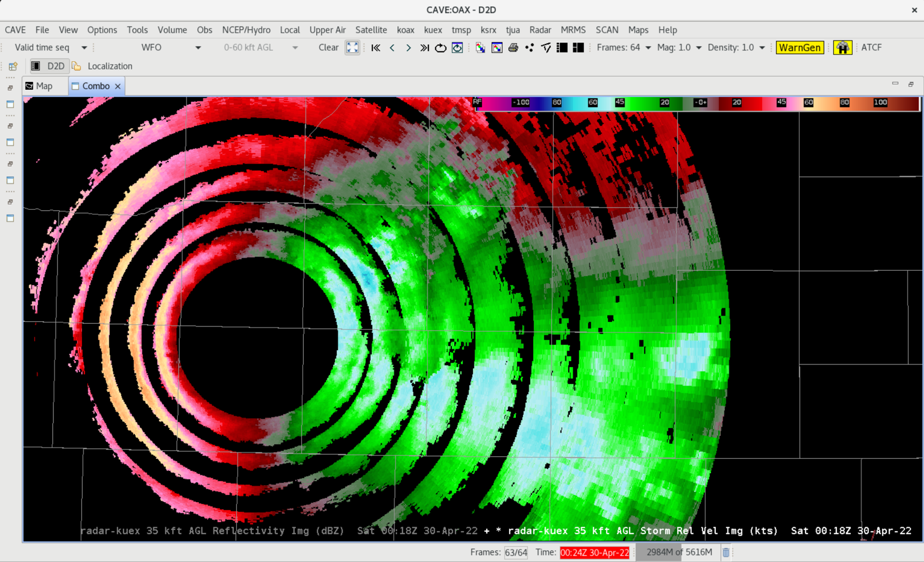Select the three-dot points tool icon
Image resolution: width=924 pixels, height=562 pixels.
pos(530,47)
